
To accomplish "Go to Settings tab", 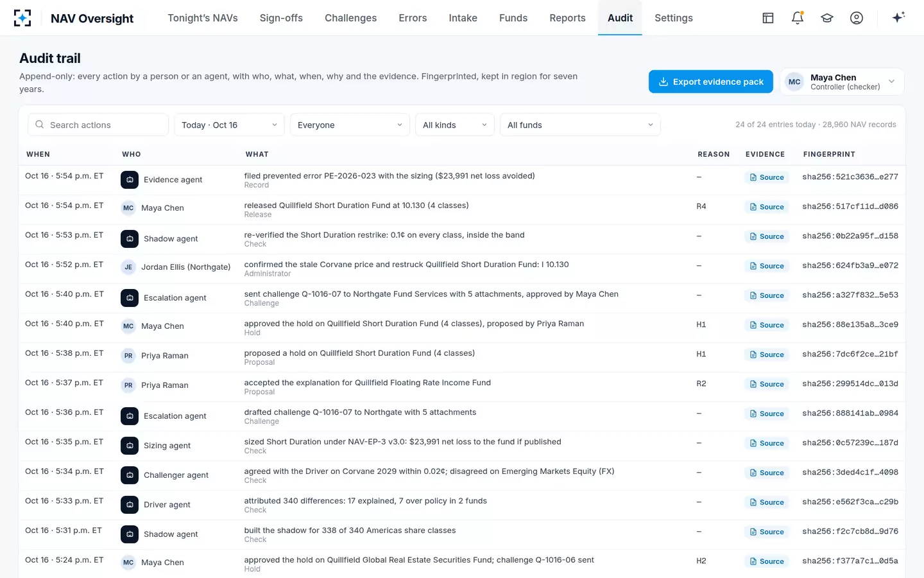I will 674,18.
